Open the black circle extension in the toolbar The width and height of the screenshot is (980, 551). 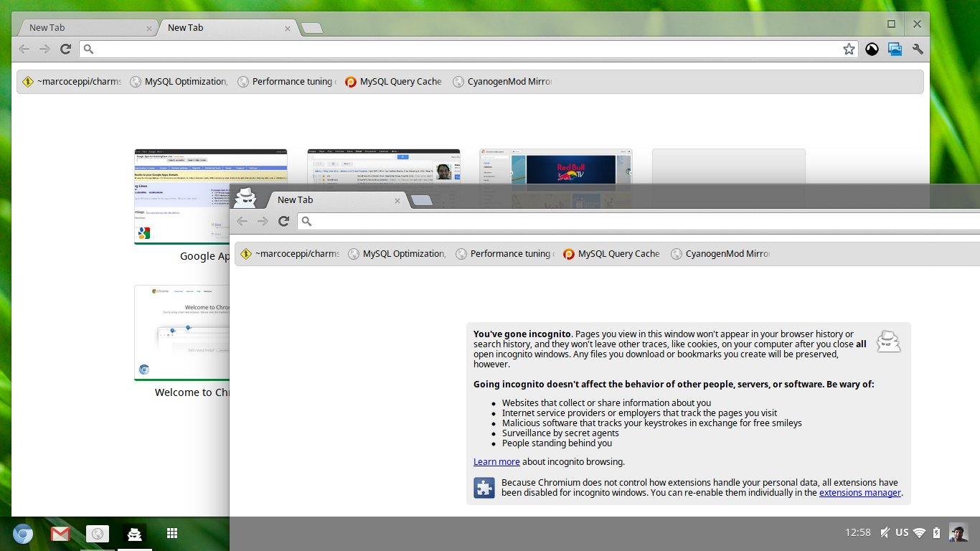pyautogui.click(x=872, y=49)
